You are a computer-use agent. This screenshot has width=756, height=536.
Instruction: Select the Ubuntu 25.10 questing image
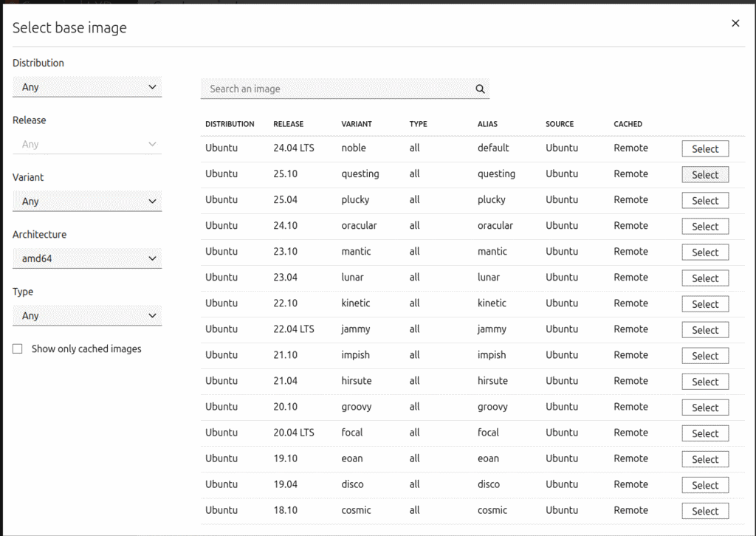point(704,175)
